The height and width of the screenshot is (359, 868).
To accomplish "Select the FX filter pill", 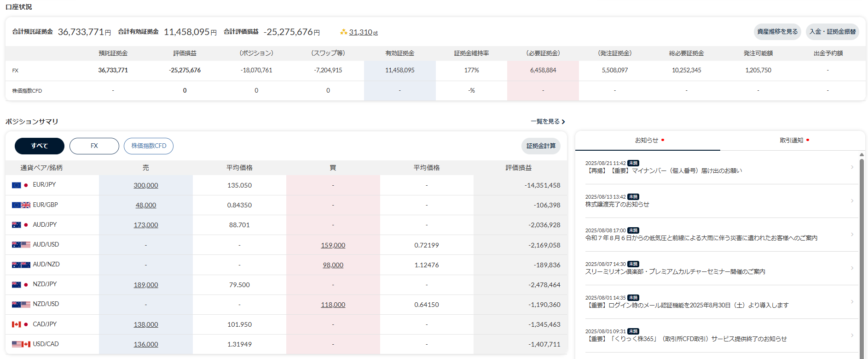I will click(x=94, y=146).
